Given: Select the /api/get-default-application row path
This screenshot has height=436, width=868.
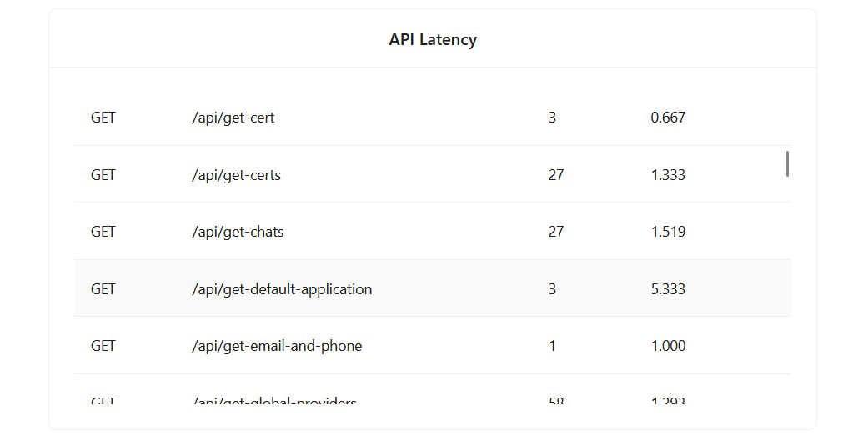Looking at the screenshot, I should pyautogui.click(x=282, y=289).
